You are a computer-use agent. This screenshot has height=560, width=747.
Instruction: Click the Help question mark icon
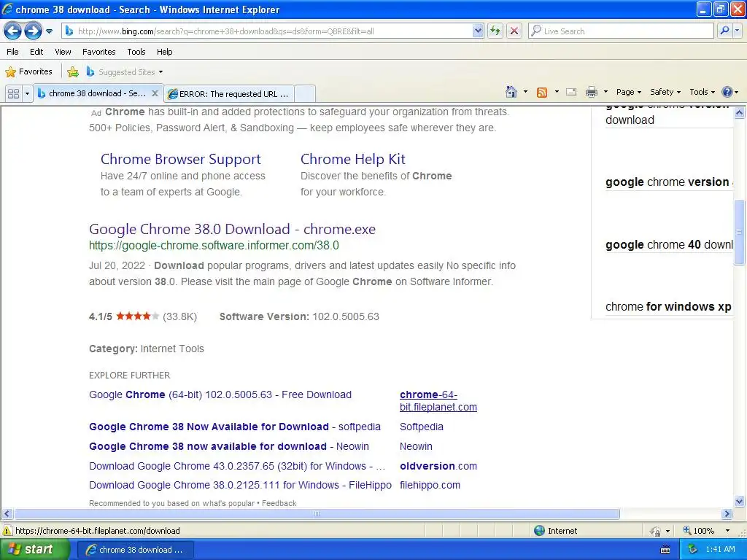tap(727, 92)
